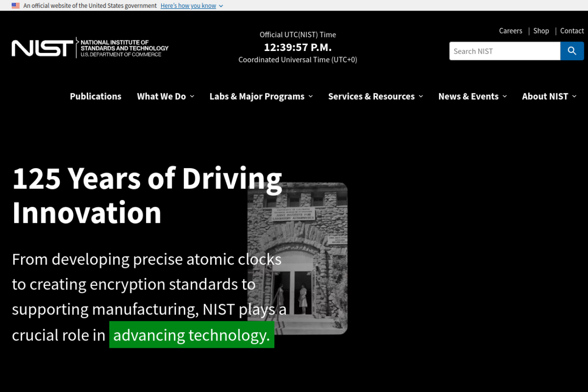Click the magnifying glass search button

coord(572,51)
